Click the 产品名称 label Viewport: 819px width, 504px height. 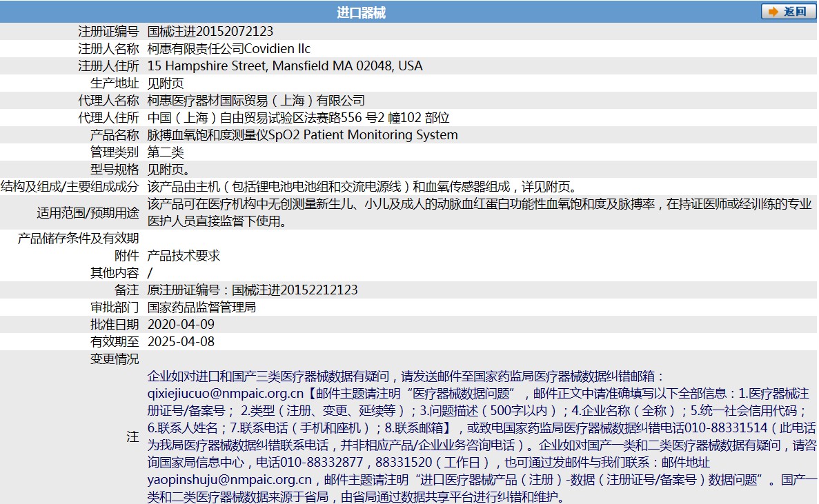115,134
